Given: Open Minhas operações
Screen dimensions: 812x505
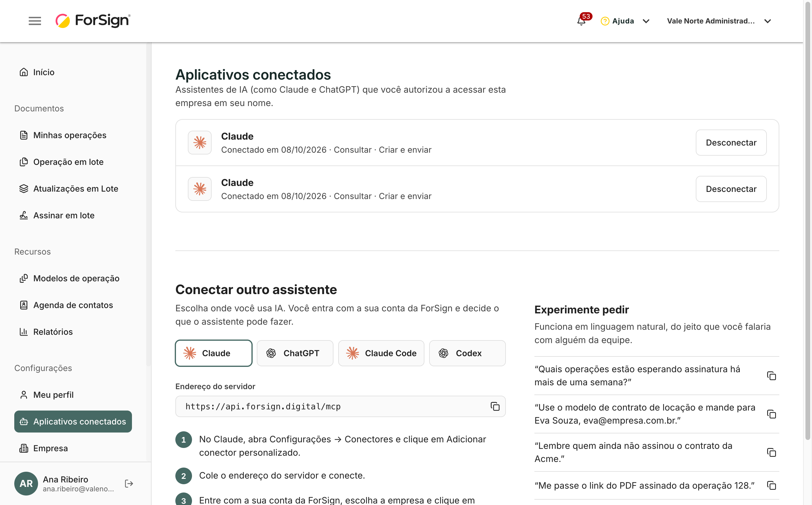Looking at the screenshot, I should 63,135.
